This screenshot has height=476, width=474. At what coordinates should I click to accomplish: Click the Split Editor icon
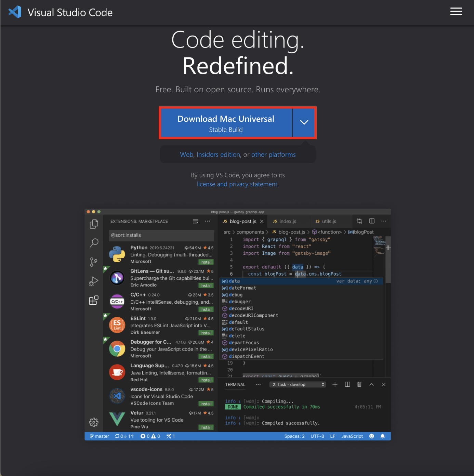pos(372,221)
